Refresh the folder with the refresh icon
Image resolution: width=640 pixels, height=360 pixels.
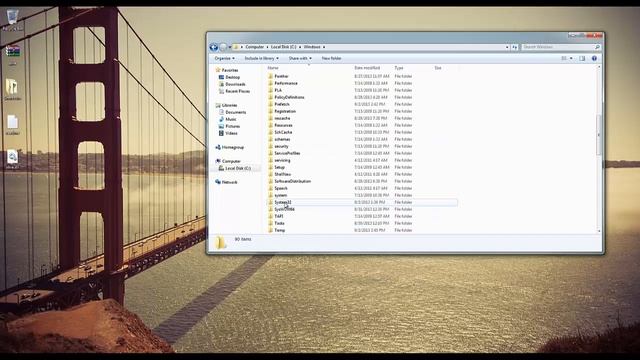pyautogui.click(x=515, y=47)
